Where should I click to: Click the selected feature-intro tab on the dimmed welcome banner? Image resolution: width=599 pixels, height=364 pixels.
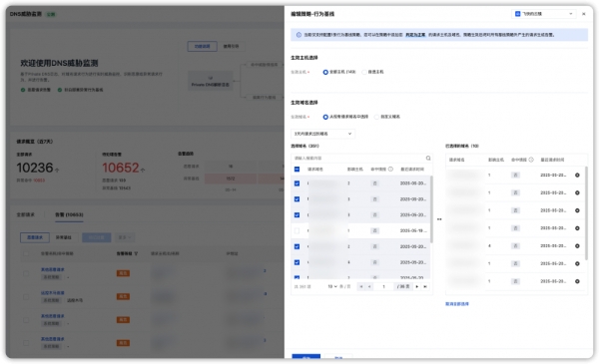(202, 46)
